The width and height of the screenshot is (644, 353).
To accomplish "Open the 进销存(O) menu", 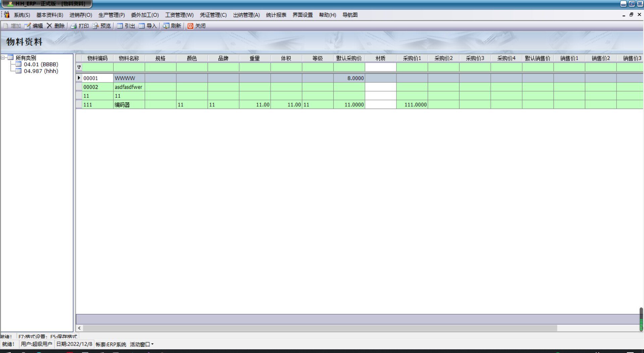I will 80,15.
